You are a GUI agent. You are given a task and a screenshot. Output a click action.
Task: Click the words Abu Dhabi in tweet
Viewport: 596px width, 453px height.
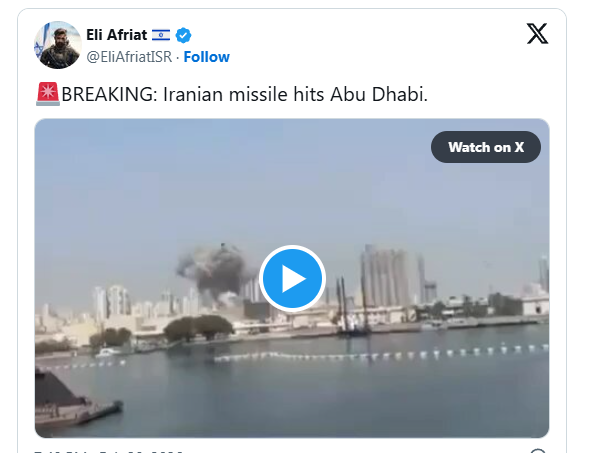(379, 94)
